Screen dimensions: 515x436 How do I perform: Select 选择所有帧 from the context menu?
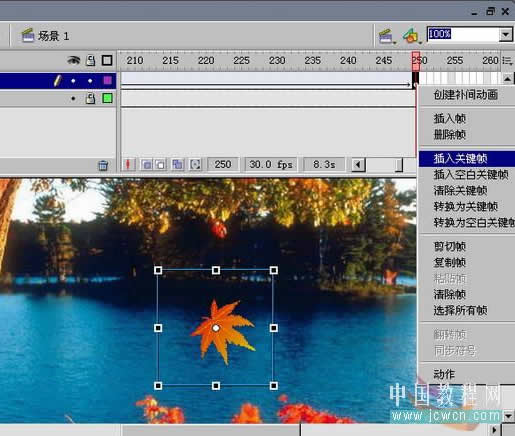[460, 310]
